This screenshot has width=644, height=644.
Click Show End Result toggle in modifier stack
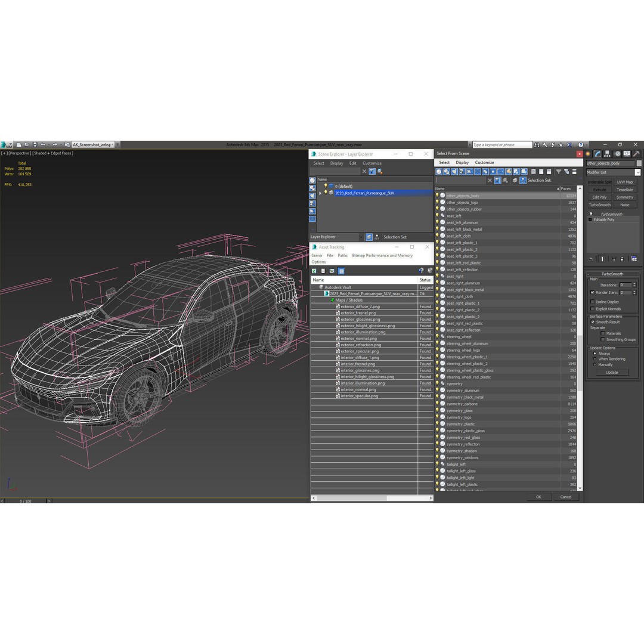602,259
